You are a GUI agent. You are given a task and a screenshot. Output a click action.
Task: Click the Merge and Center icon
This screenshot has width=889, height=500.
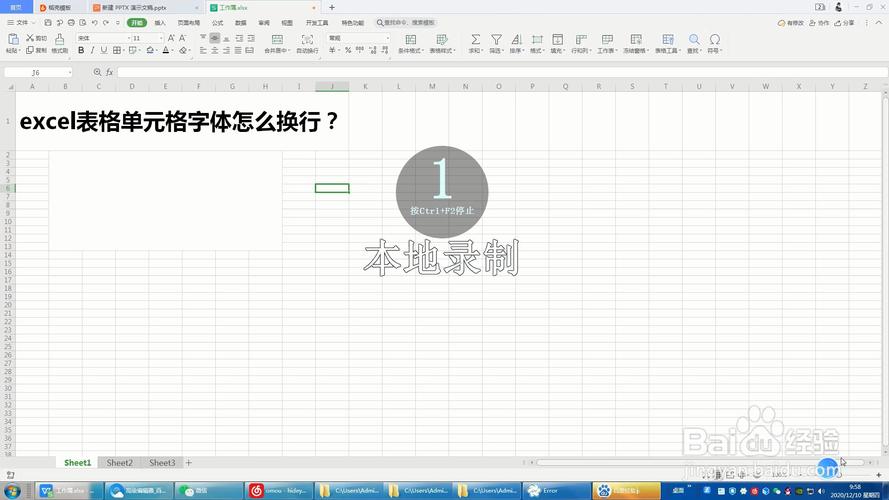pos(277,39)
